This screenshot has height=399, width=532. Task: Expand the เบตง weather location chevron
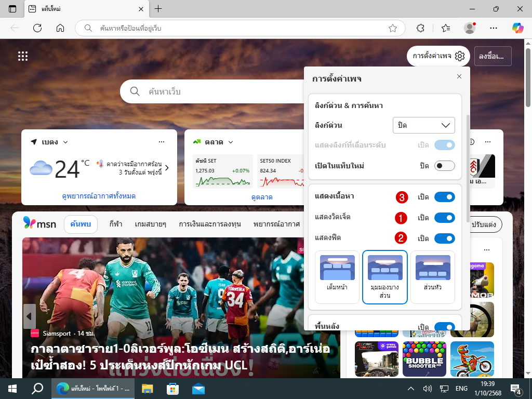65,142
